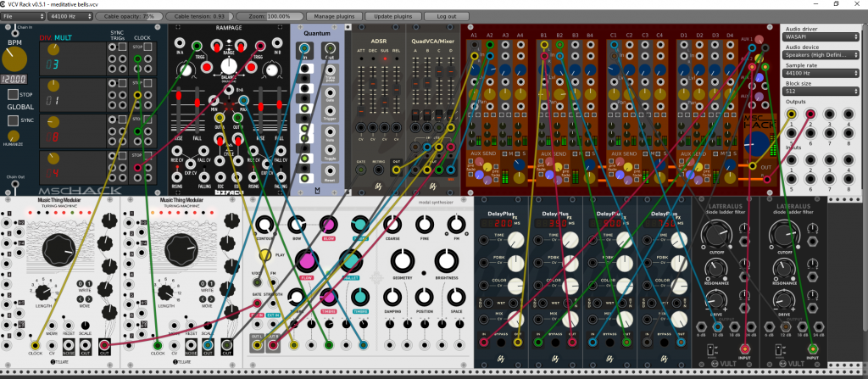Screen dimensions: 868x379
Task: Toggle sync trig button on the 03 clock row
Action: click(x=122, y=47)
